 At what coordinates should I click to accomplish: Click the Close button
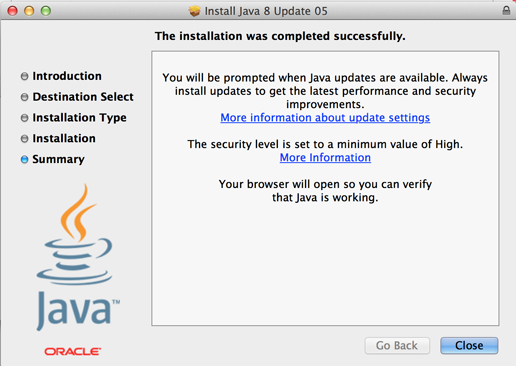[x=469, y=345]
